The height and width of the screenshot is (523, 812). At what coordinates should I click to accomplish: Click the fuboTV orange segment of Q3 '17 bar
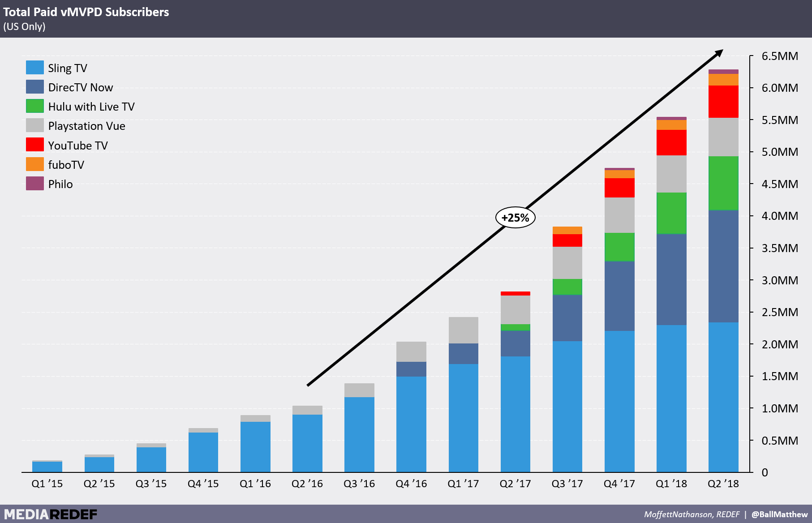[567, 230]
